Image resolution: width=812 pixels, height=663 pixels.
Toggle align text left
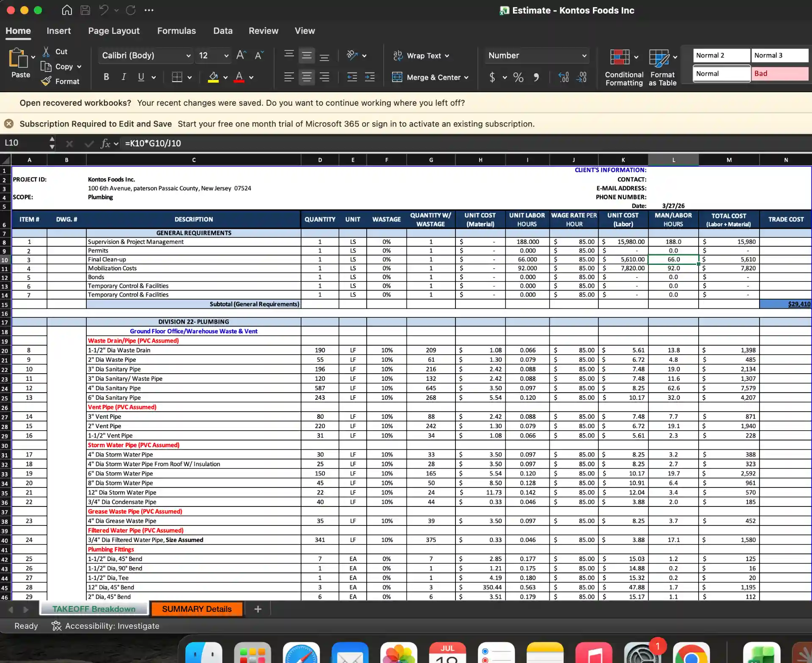point(289,77)
